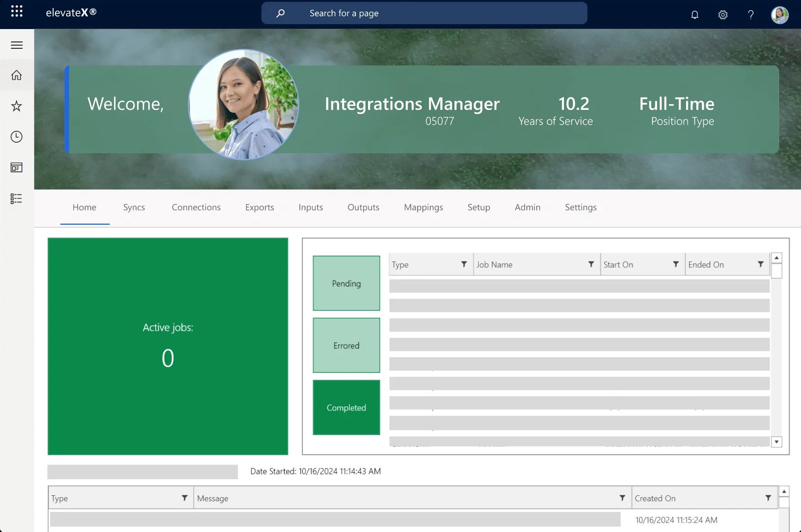Image resolution: width=801 pixels, height=532 pixels.
Task: Expand the hamburger navigation menu
Action: pyautogui.click(x=17, y=45)
